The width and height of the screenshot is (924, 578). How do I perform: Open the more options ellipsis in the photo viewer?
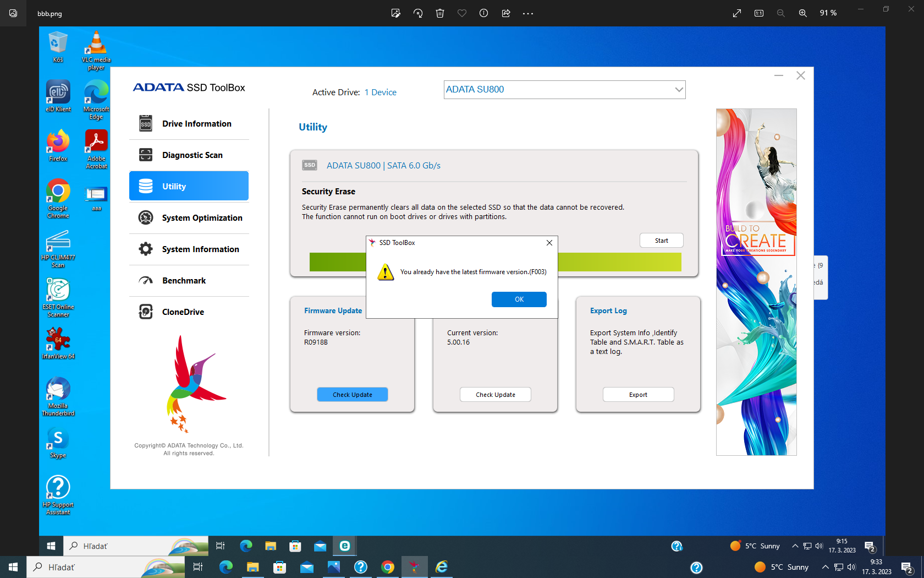pos(527,13)
